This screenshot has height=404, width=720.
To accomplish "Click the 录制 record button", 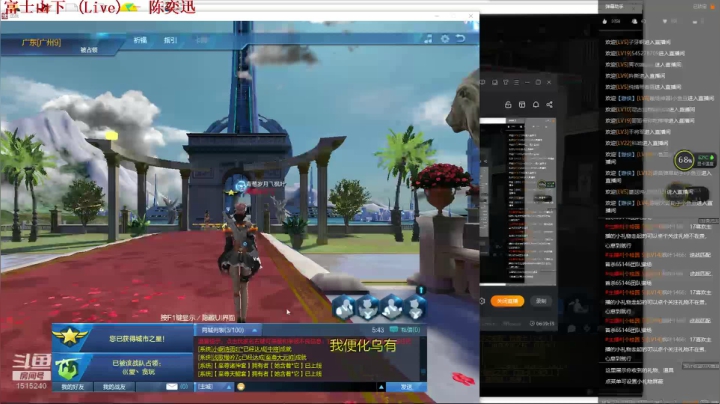I will (541, 301).
